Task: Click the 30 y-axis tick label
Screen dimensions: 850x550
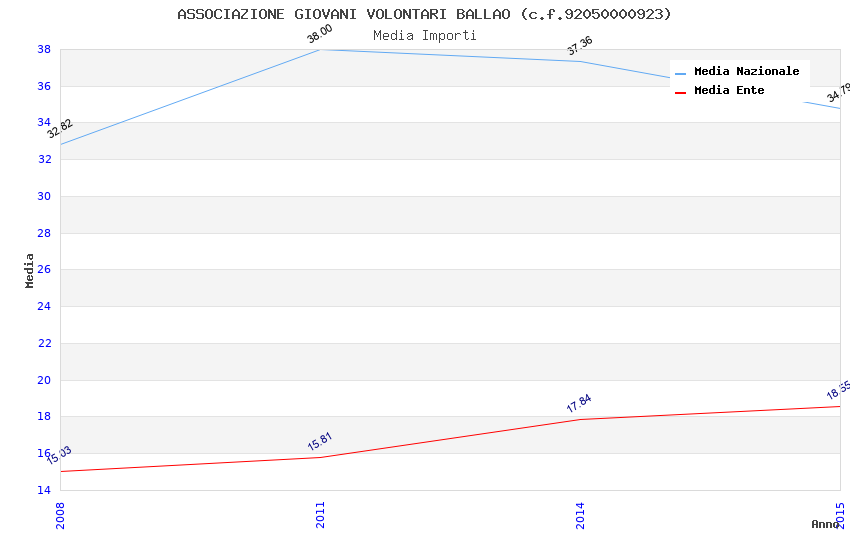Action: click(x=44, y=196)
